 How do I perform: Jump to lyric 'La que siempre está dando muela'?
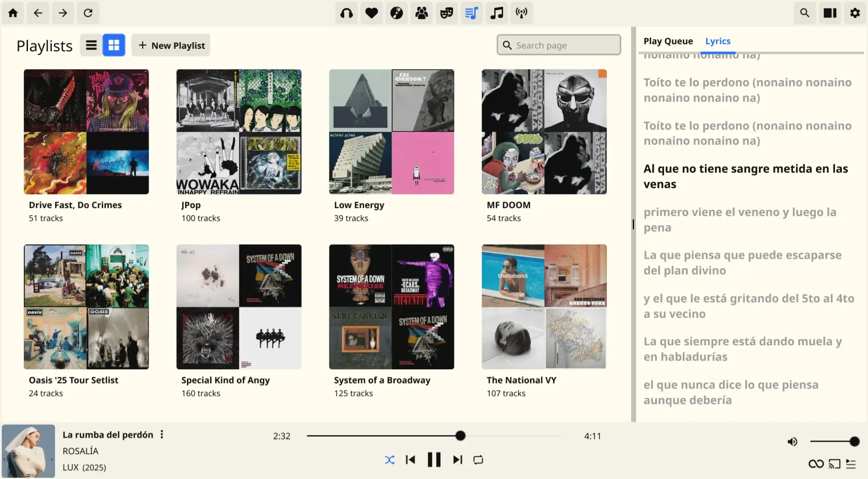click(743, 349)
